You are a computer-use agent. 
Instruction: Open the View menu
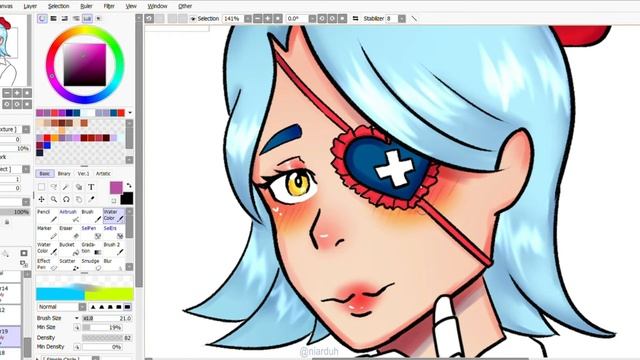pyautogui.click(x=131, y=6)
